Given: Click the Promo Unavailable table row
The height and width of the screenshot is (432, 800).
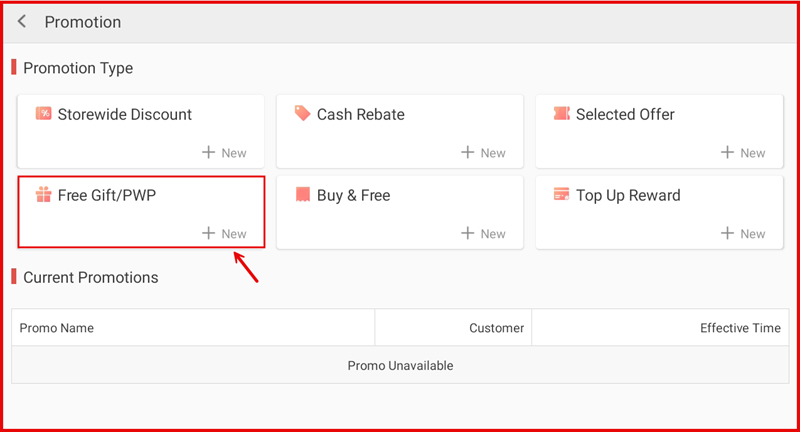Looking at the screenshot, I should pyautogui.click(x=400, y=366).
